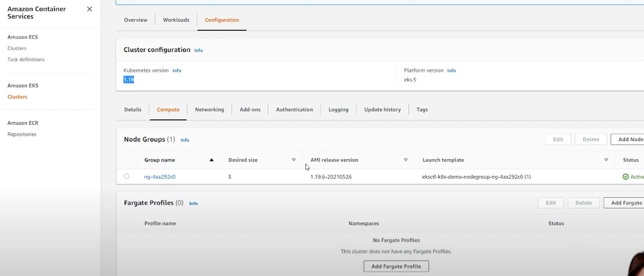Viewport: 644px width, 276px height.
Task: Click the Node Groups Edit button
Action: click(558, 139)
